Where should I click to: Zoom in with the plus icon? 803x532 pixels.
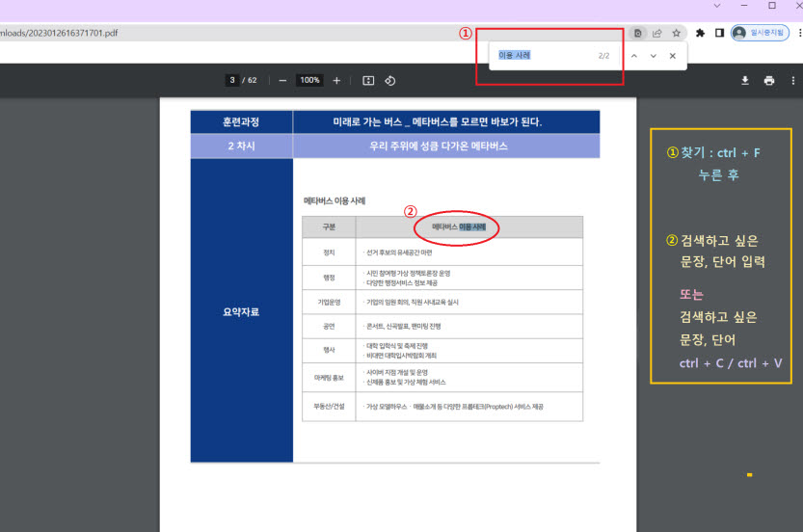pyautogui.click(x=336, y=81)
